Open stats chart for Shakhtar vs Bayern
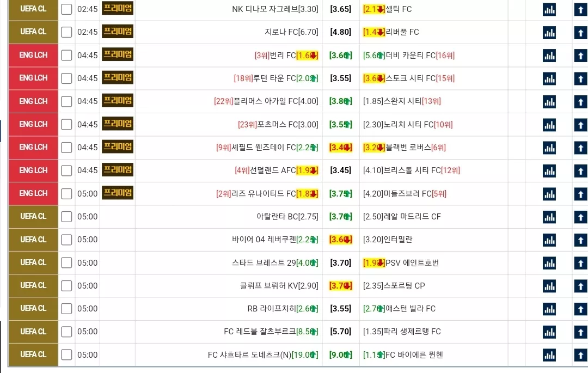 pos(549,355)
